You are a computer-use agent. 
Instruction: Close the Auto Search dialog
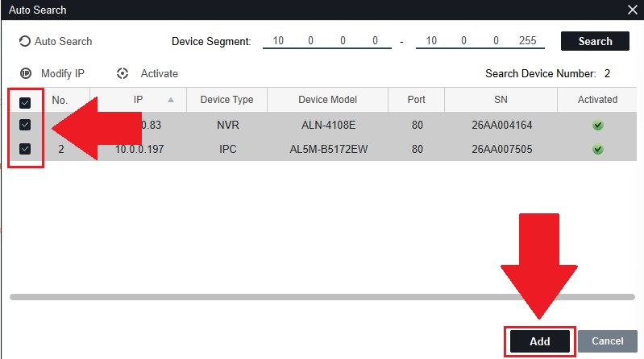[x=633, y=10]
